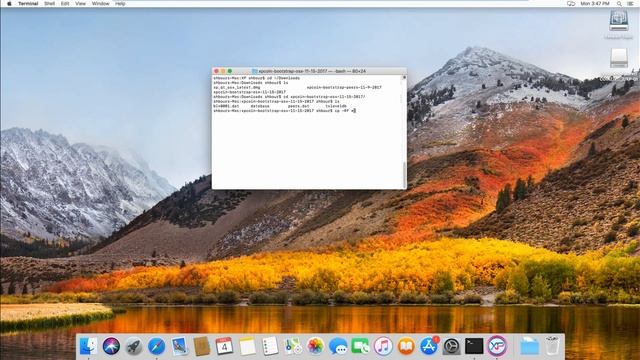Image resolution: width=640 pixels, height=360 pixels.
Task: Open FaceTime green icon in Dock
Action: 360,346
